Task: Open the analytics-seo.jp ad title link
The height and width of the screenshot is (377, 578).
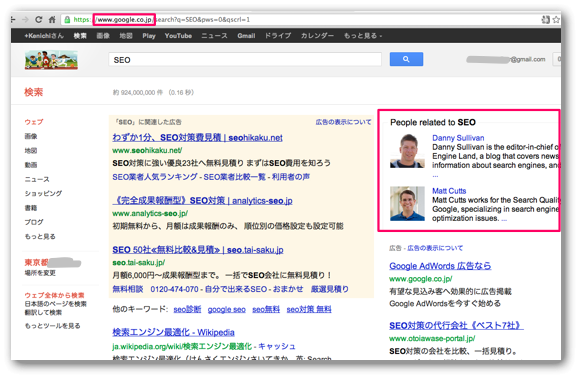Action: [x=202, y=201]
